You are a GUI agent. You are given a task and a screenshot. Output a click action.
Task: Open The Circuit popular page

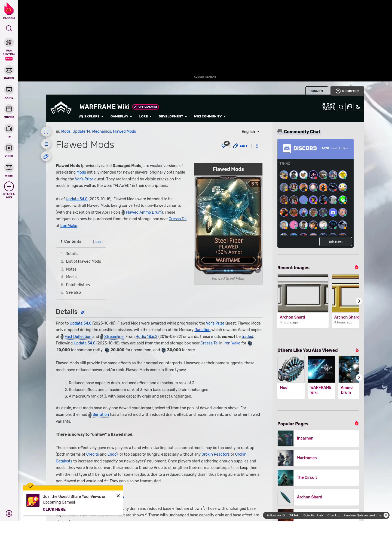coord(318,478)
